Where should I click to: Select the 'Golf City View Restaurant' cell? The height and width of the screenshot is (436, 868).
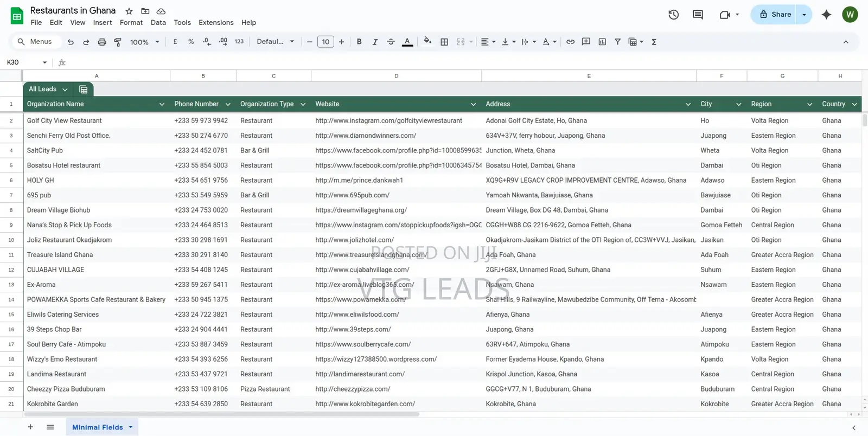(x=97, y=121)
